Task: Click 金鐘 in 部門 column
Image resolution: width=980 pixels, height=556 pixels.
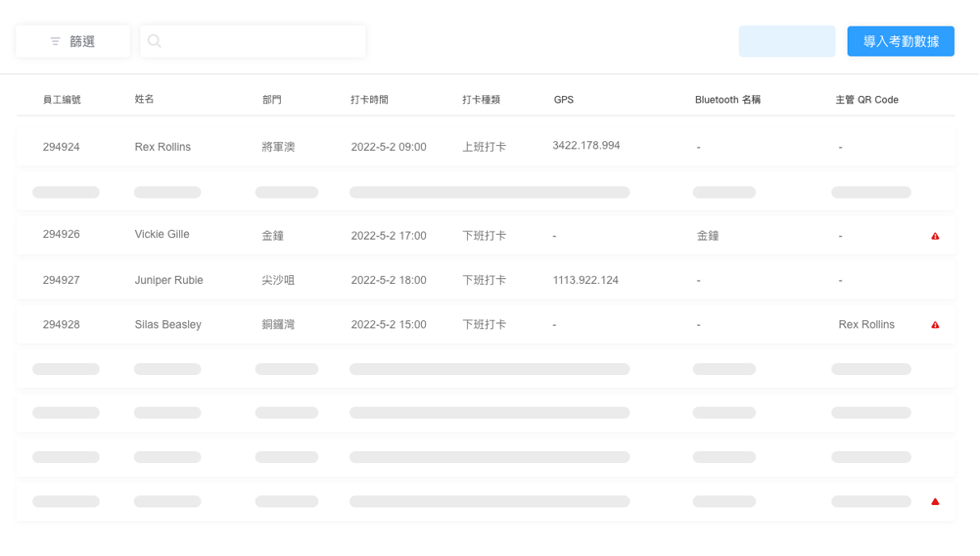Action: pos(272,236)
